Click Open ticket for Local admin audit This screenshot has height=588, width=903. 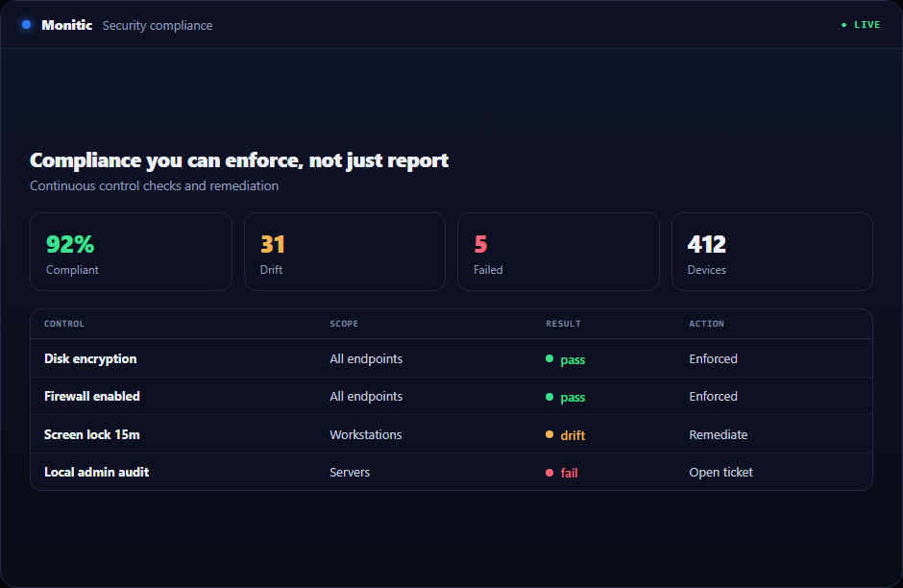(721, 473)
